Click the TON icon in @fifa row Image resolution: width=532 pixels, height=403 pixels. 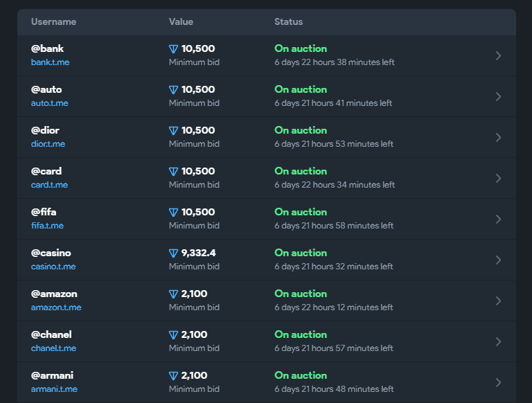click(173, 213)
